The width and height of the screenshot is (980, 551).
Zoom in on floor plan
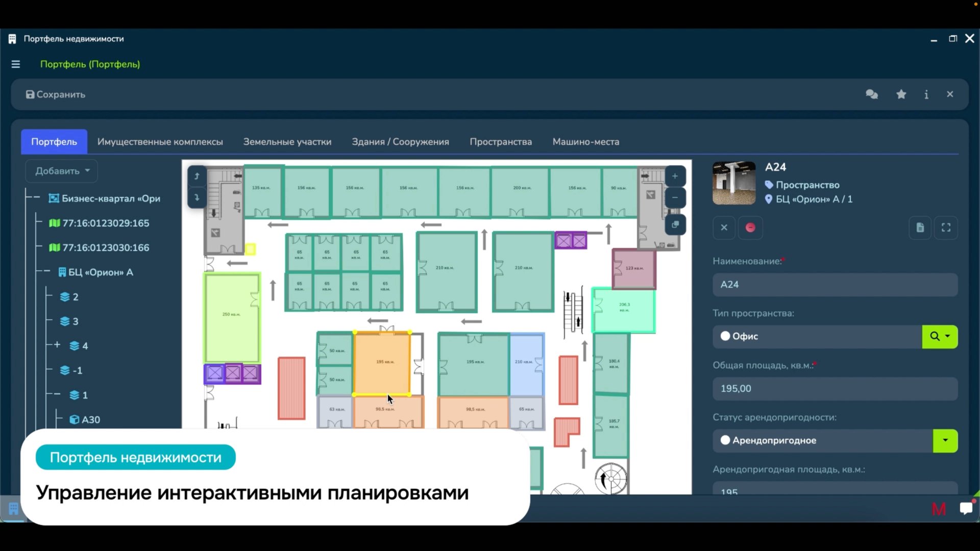pos(675,177)
